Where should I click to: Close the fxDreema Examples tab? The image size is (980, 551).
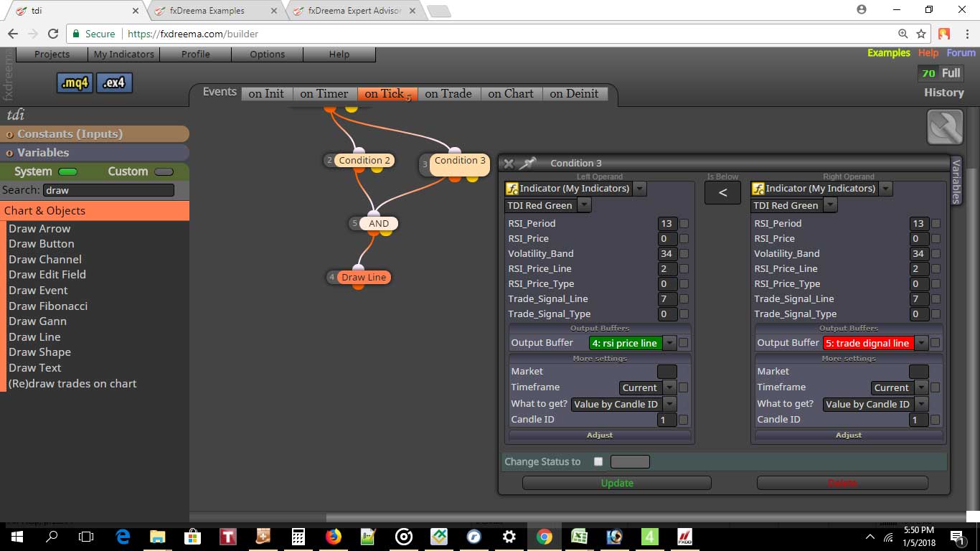point(275,11)
